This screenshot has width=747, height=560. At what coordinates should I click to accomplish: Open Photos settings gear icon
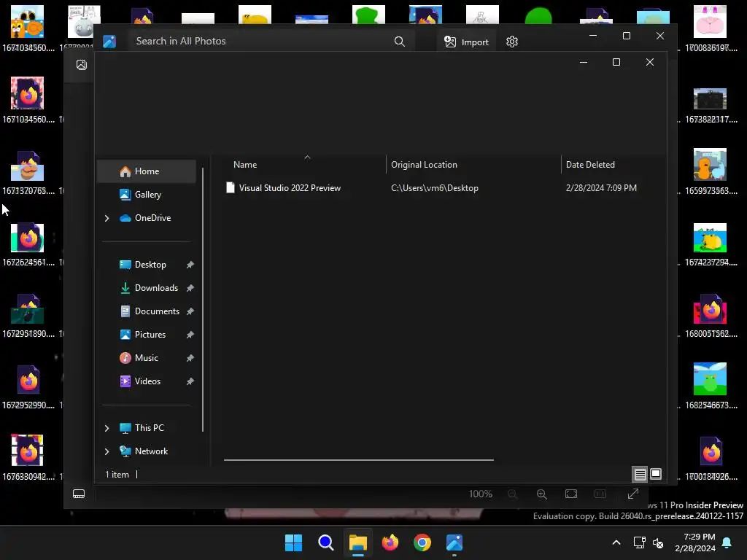point(512,42)
